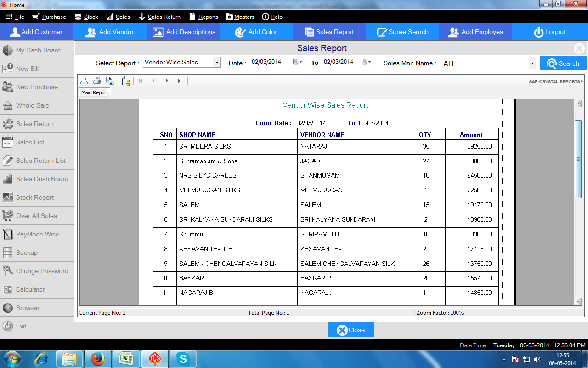588x368 pixels.
Task: Click the report vertical scrollbar down arrow
Action: click(578, 301)
